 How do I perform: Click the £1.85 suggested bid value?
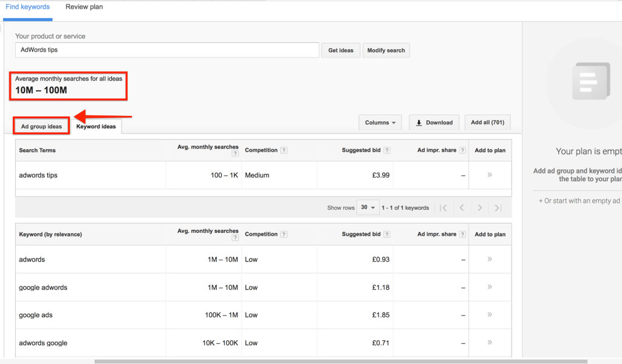(x=381, y=315)
